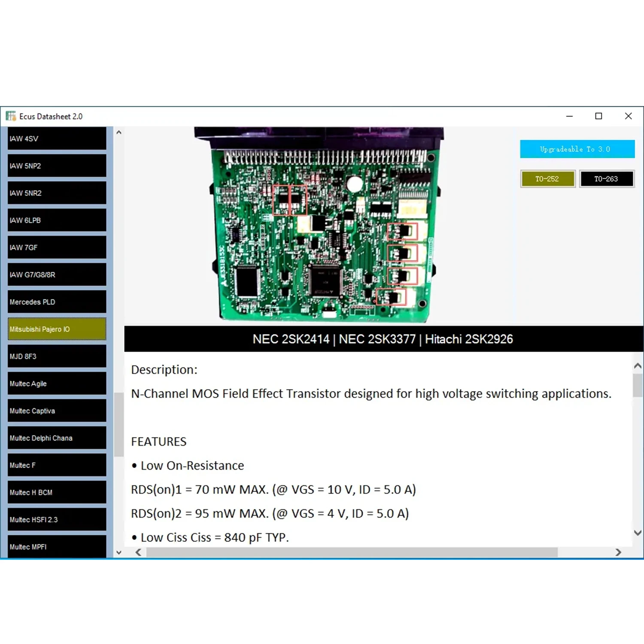
Task: Select IAW 4SV from the ECU list
Action: [57, 138]
